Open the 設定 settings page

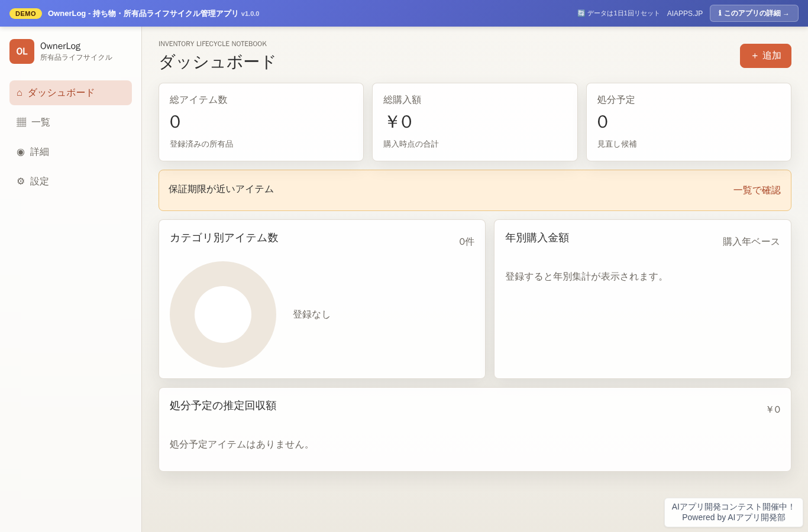[70, 181]
